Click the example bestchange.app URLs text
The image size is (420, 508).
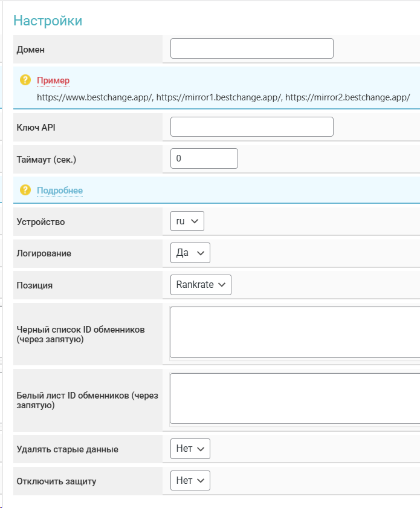pos(224,97)
